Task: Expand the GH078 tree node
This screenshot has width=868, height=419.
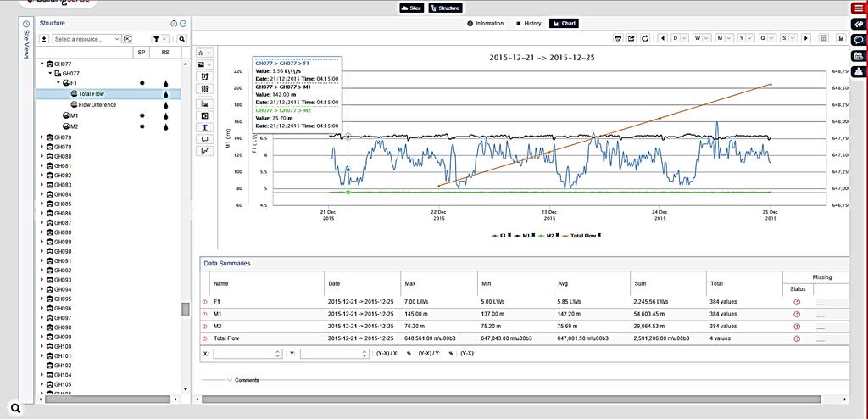Action: [42, 137]
